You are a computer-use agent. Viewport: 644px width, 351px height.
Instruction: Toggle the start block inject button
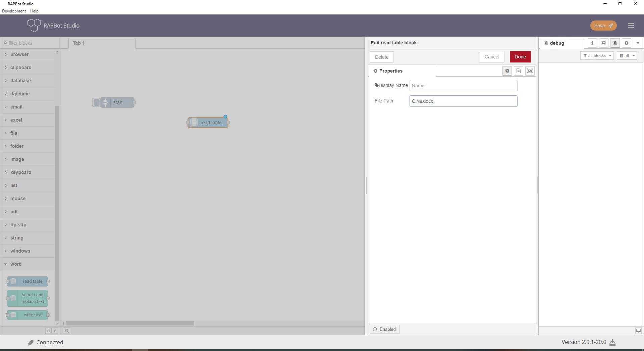[96, 102]
